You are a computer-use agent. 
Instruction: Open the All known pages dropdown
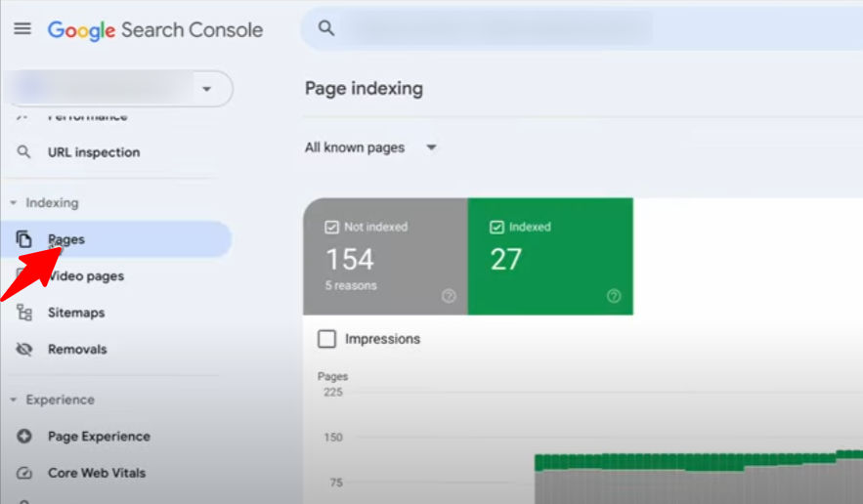[371, 147]
